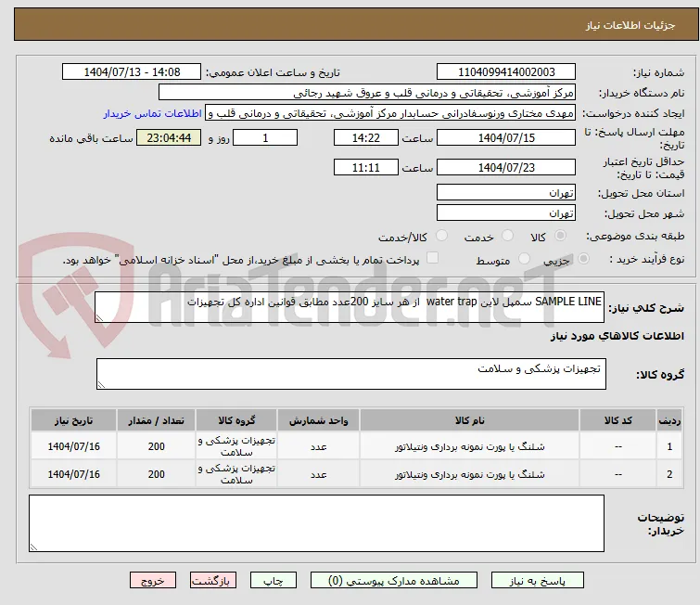Screen dimensions: 700x605
Task: Click the نام کالا column header
Action: point(470,420)
